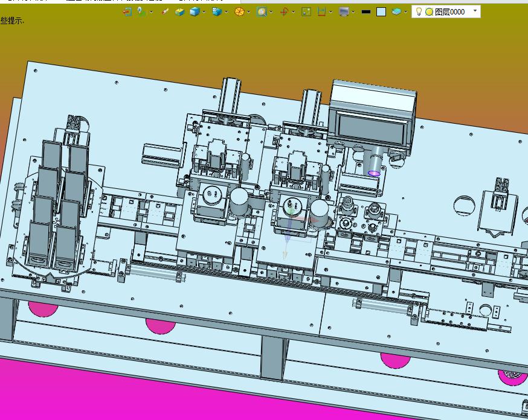The image size is (528, 420).
Task: Expand the dimension measure dropdown arrow
Action: [330, 12]
